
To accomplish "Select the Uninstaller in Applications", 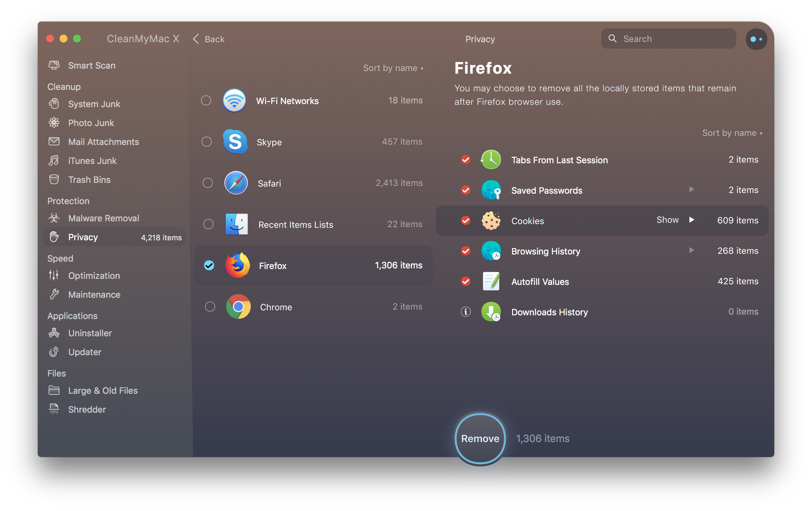I will [90, 333].
